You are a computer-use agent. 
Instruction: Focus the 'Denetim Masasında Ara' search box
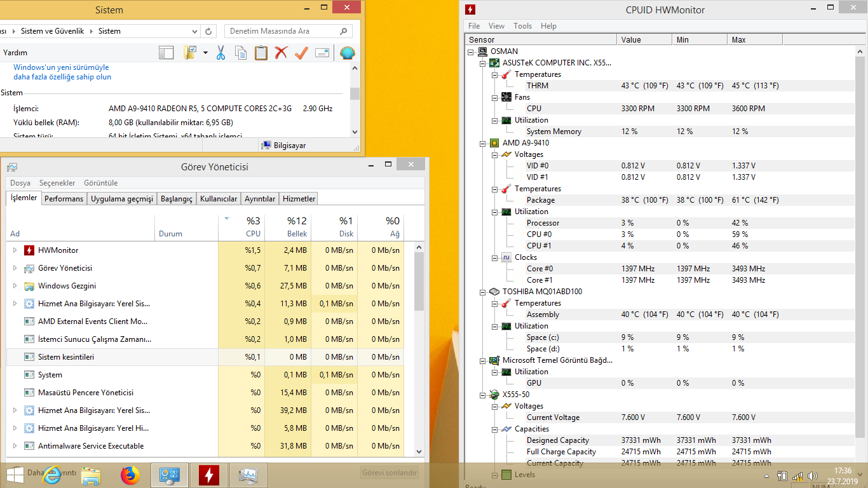point(283,31)
